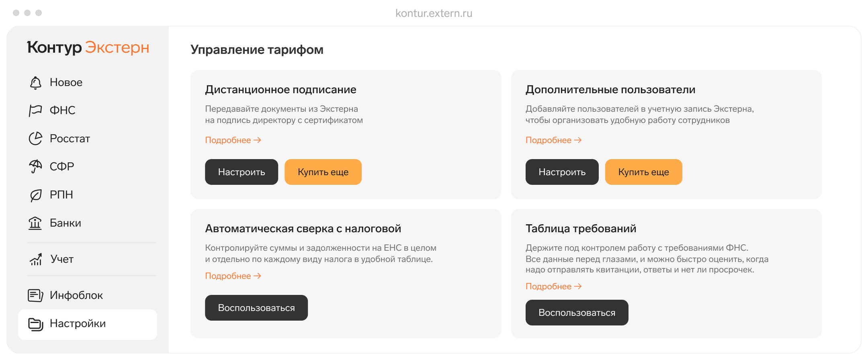
Task: Click the bell icon next to Новое
Action: click(35, 83)
